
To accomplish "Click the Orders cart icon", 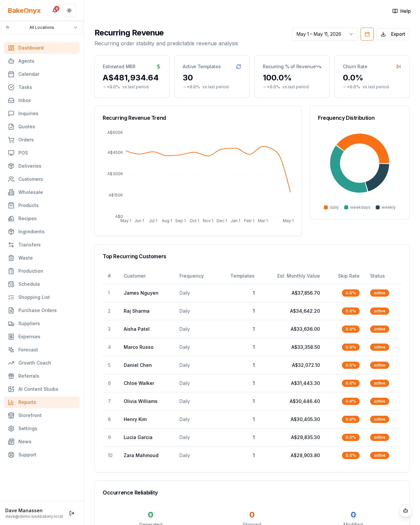I will pos(11,140).
